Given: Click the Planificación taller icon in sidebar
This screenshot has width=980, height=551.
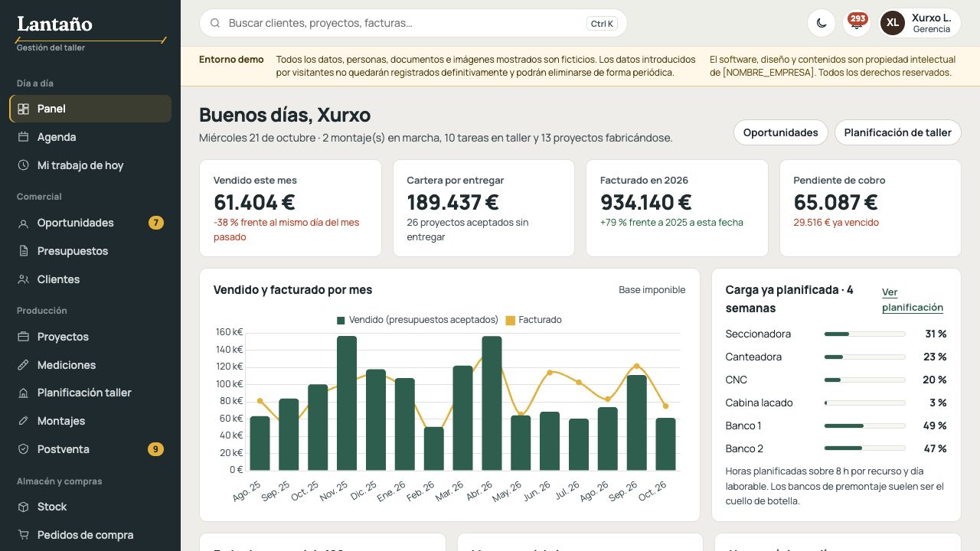Looking at the screenshot, I should tap(23, 393).
